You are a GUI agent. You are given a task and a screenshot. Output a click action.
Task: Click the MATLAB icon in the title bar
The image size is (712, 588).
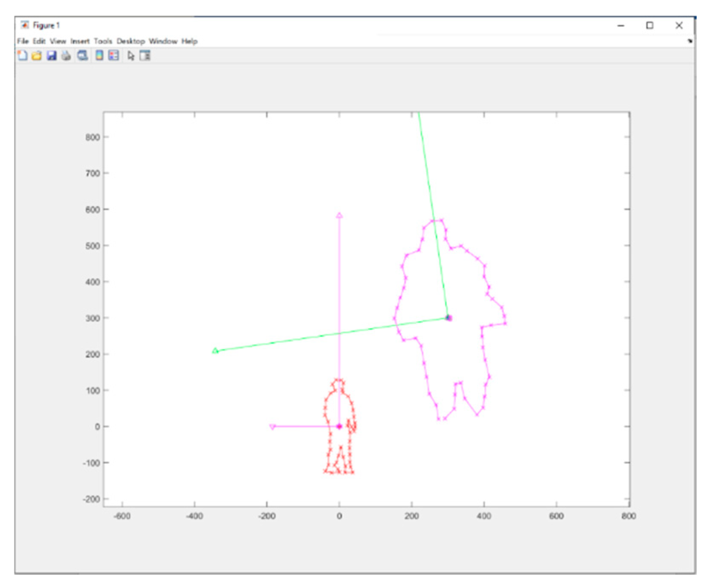pyautogui.click(x=25, y=25)
